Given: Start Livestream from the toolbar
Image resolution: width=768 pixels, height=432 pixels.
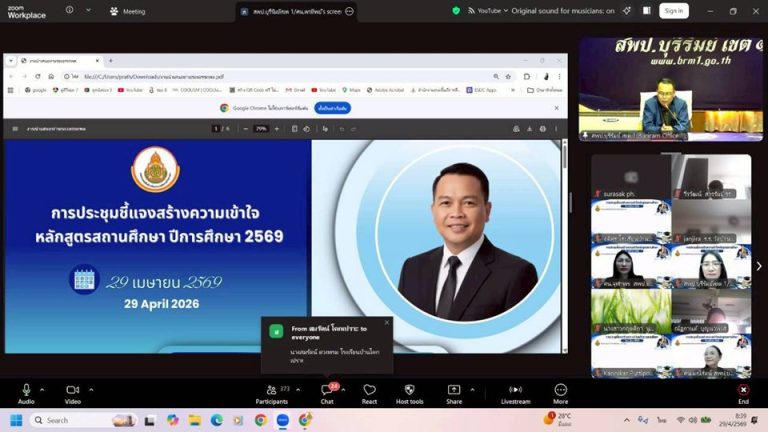Looking at the screenshot, I should coord(515,391).
